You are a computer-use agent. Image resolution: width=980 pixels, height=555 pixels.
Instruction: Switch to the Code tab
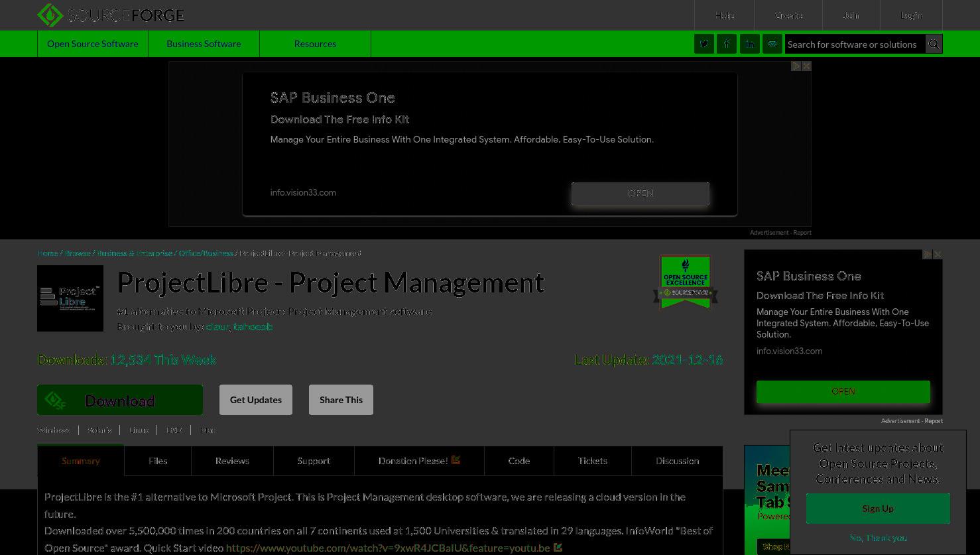519,461
